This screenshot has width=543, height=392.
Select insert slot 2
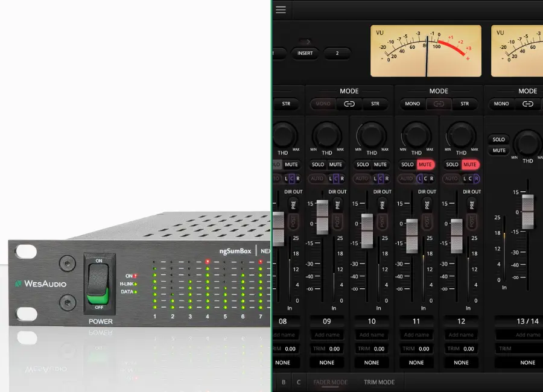pyautogui.click(x=337, y=53)
